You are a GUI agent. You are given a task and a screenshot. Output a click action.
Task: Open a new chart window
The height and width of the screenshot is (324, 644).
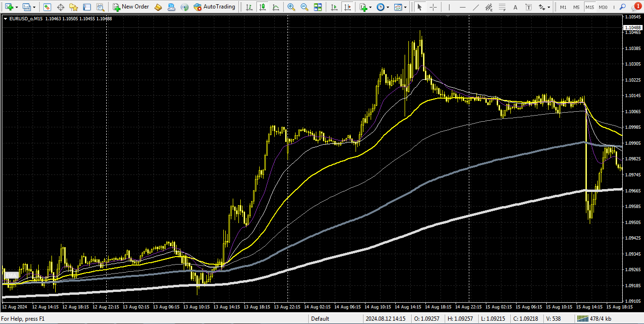click(9, 7)
